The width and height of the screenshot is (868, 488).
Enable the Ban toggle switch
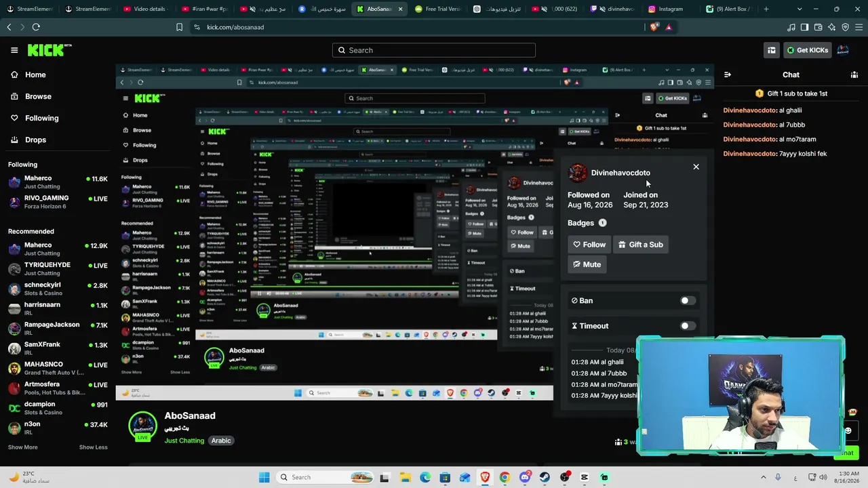pyautogui.click(x=688, y=301)
